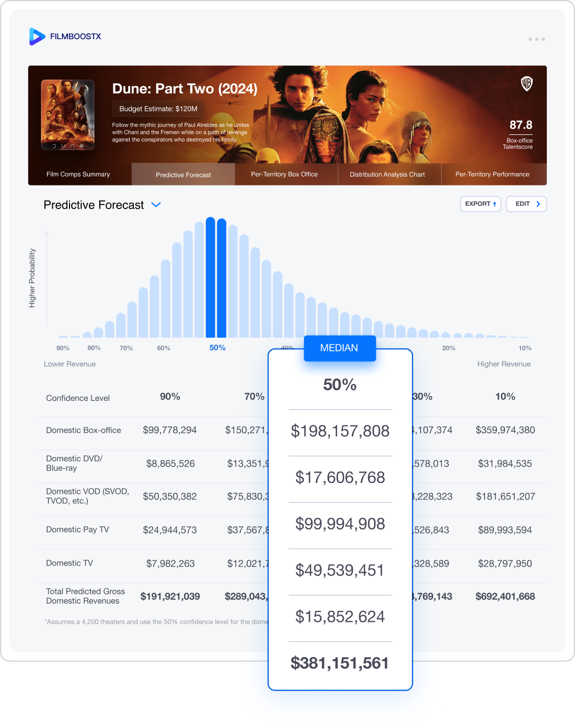
Task: Select the 50% label on chart axis
Action: pos(217,348)
